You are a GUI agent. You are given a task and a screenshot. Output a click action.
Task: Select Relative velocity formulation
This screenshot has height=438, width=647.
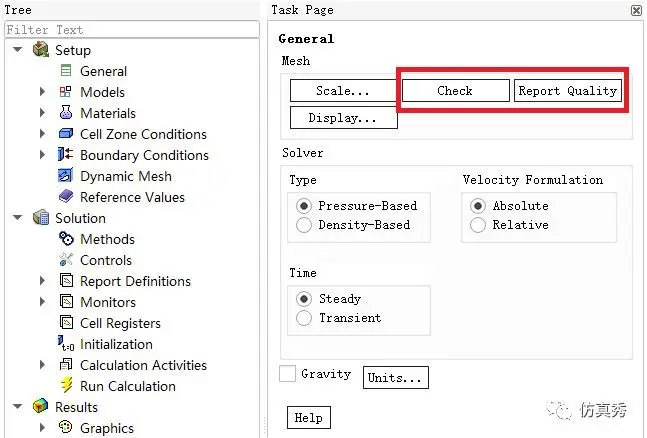point(478,225)
